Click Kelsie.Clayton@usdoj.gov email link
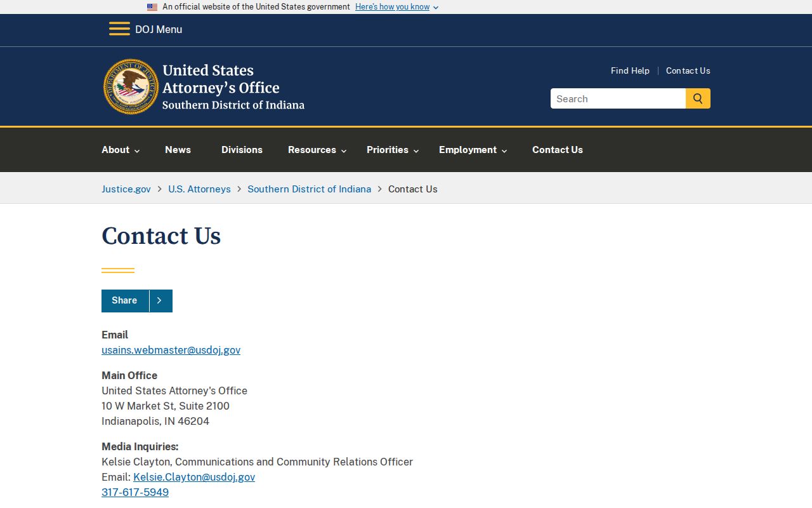 [x=194, y=477]
